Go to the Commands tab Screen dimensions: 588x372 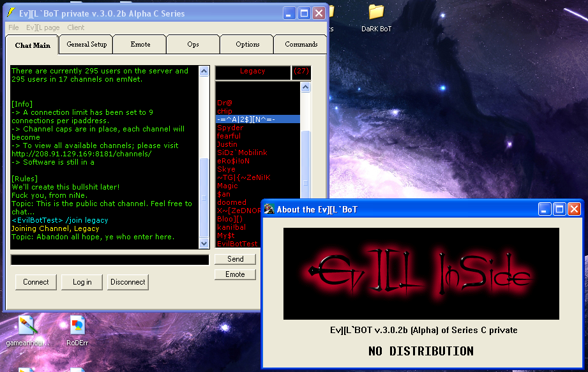(301, 45)
